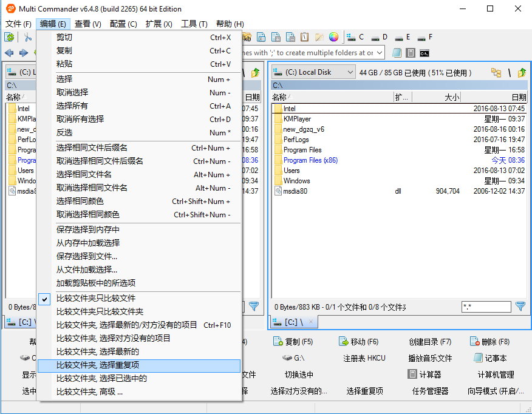Click the 创建目录 (F7) button
The image size is (532, 414).
pos(430,342)
